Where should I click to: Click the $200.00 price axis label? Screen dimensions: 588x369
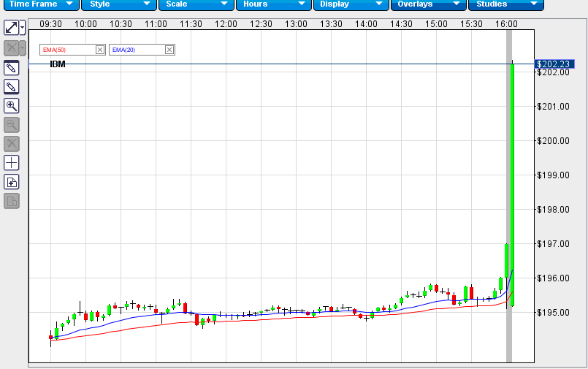pos(553,141)
